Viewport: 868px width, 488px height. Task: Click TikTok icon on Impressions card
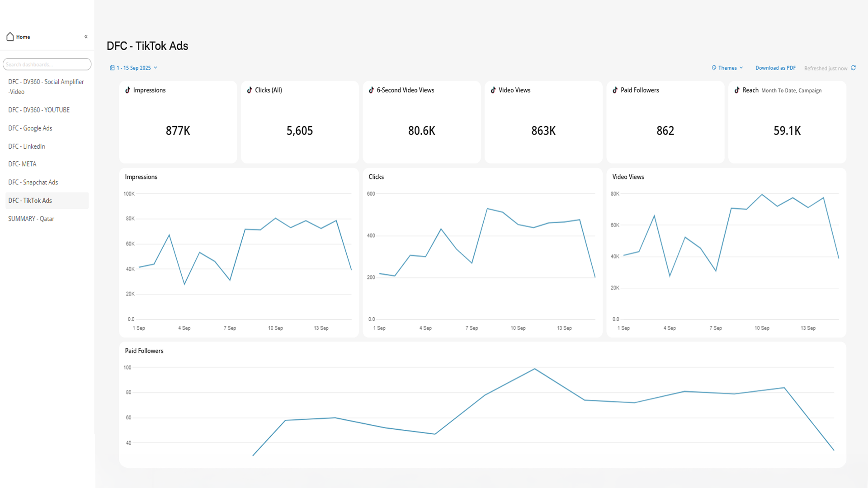[x=128, y=90]
